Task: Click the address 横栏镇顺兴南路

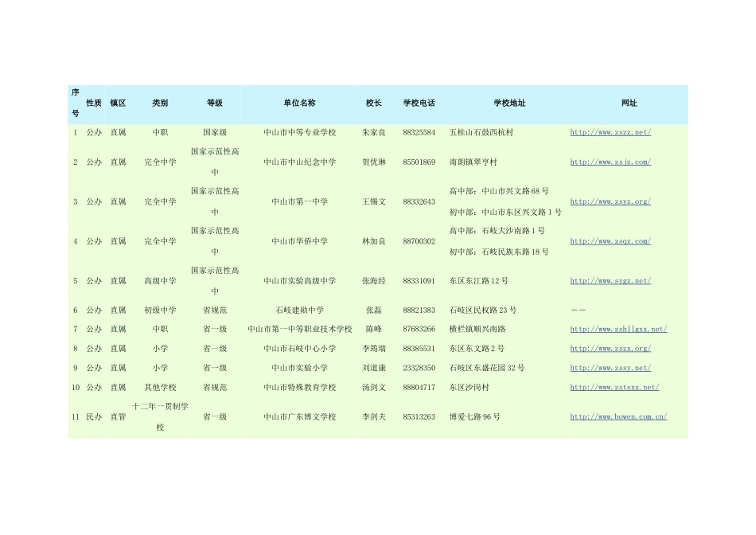Action: [477, 329]
